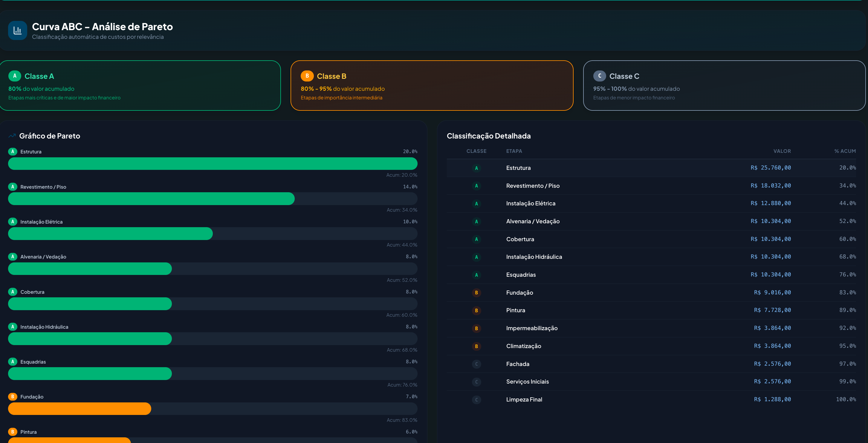Click the % ACUM column header
The width and height of the screenshot is (868, 443).
pyautogui.click(x=845, y=151)
